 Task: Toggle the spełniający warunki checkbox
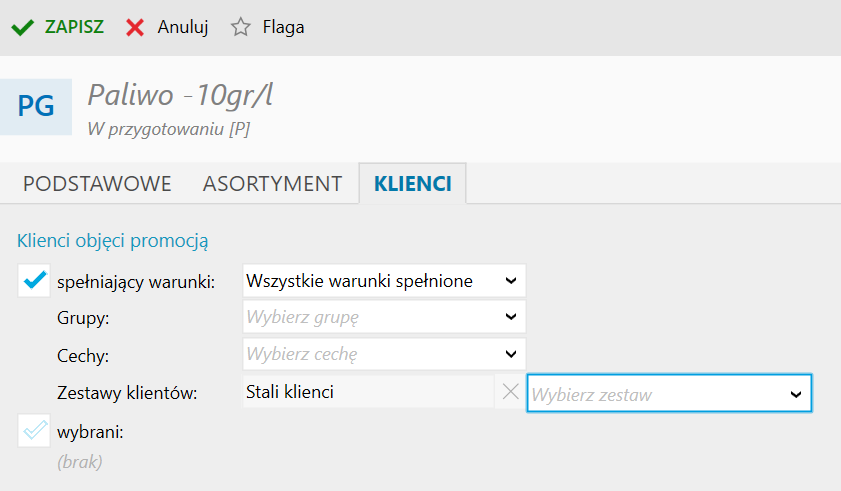coord(35,282)
